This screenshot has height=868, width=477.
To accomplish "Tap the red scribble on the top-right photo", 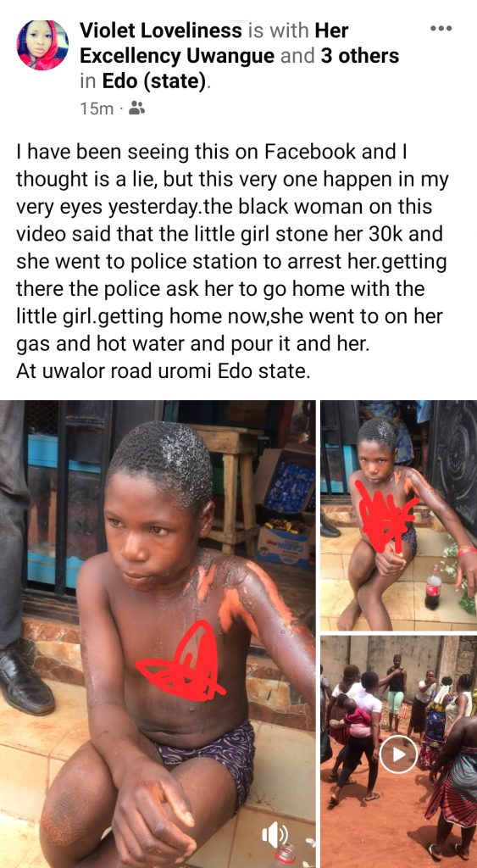I will click(384, 516).
